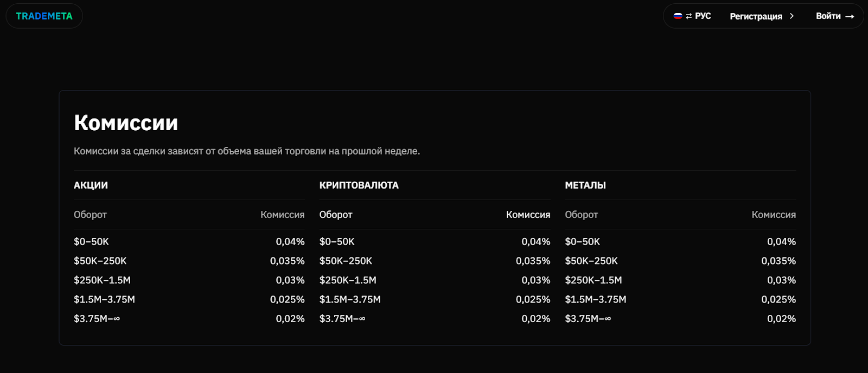Select $1.5M–3.75M row in КРИПТОВАЛЮТА table
Image resolution: width=868 pixels, height=373 pixels.
435,299
